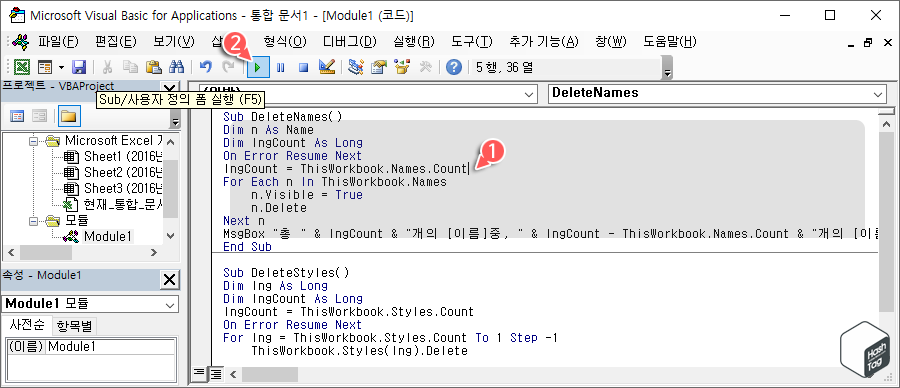Click project tree vertical scrollbar down arrow

(170, 236)
